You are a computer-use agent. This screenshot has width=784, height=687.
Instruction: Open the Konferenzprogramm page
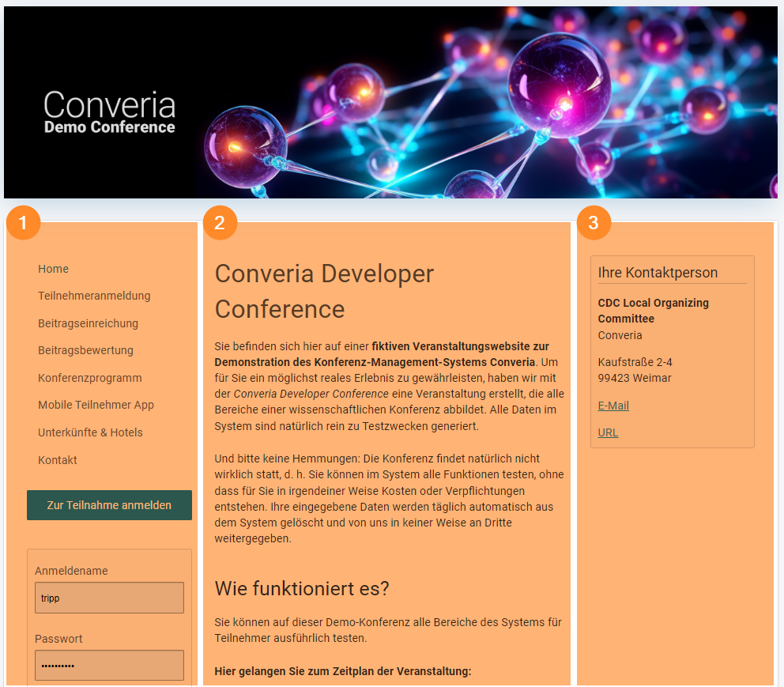90,378
